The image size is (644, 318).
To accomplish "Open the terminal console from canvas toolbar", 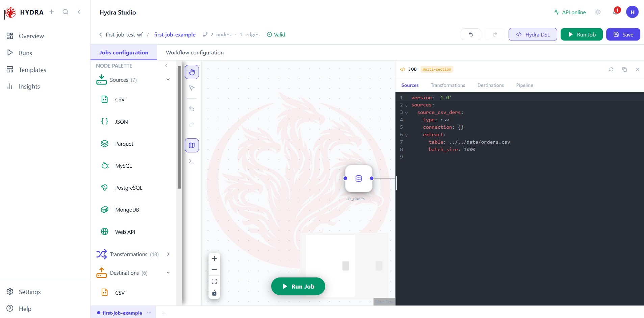I will tap(192, 161).
